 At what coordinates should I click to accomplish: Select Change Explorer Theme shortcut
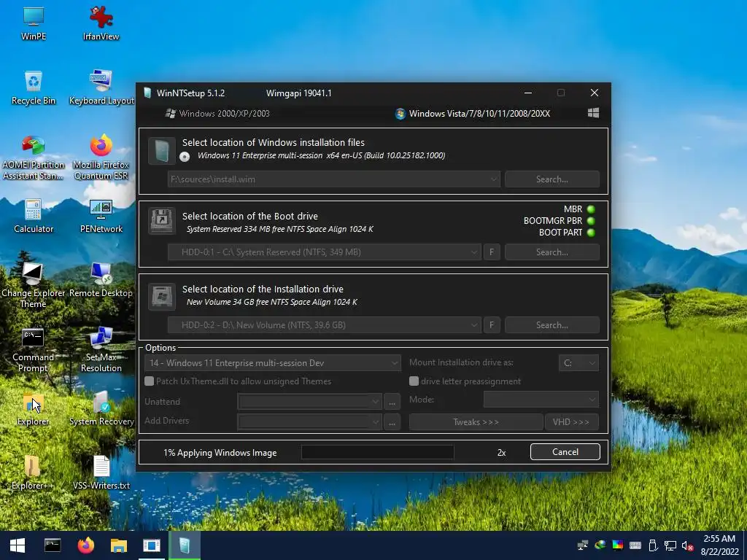click(34, 285)
